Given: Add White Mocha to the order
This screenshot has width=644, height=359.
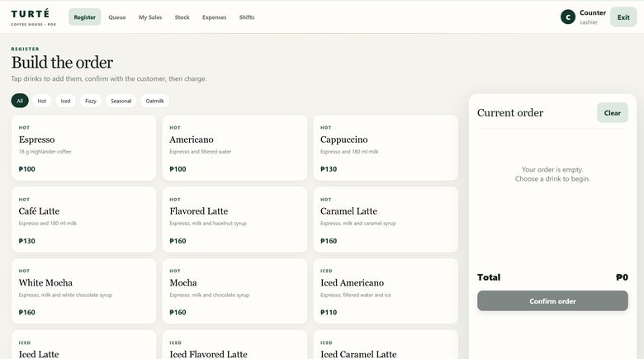Looking at the screenshot, I should [83, 291].
